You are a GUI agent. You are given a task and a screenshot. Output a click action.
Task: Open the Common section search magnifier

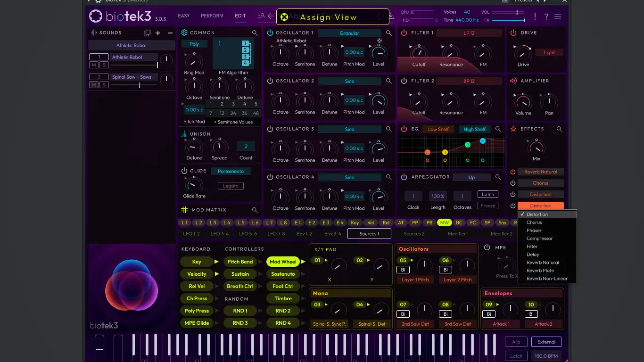(255, 33)
